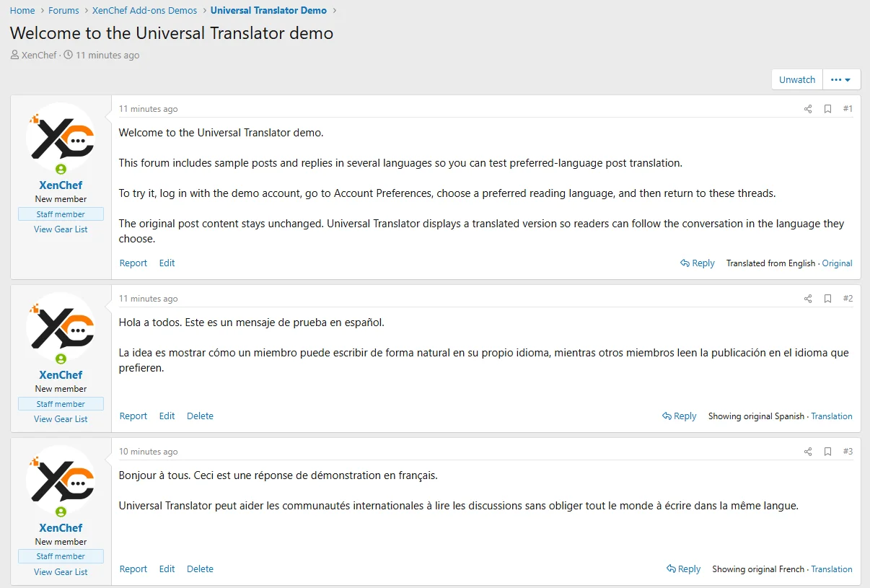This screenshot has height=588, width=870.
Task: Click 'Showing original French' label
Action: 758,569
